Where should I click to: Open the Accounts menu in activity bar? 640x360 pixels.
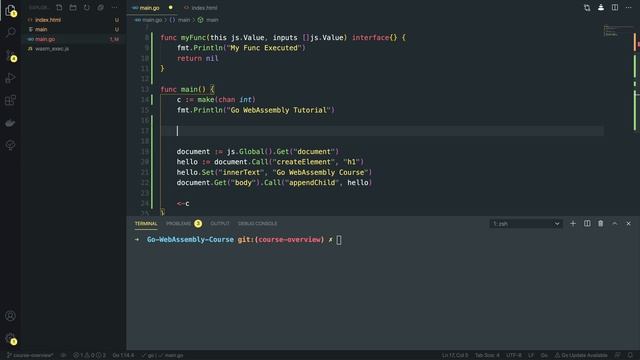click(10, 316)
